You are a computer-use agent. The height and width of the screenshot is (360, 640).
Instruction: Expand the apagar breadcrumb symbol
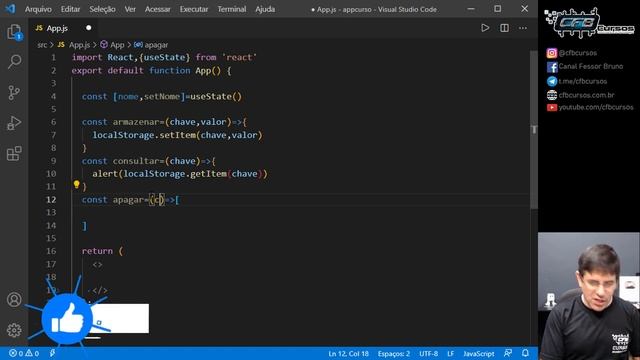[151, 45]
